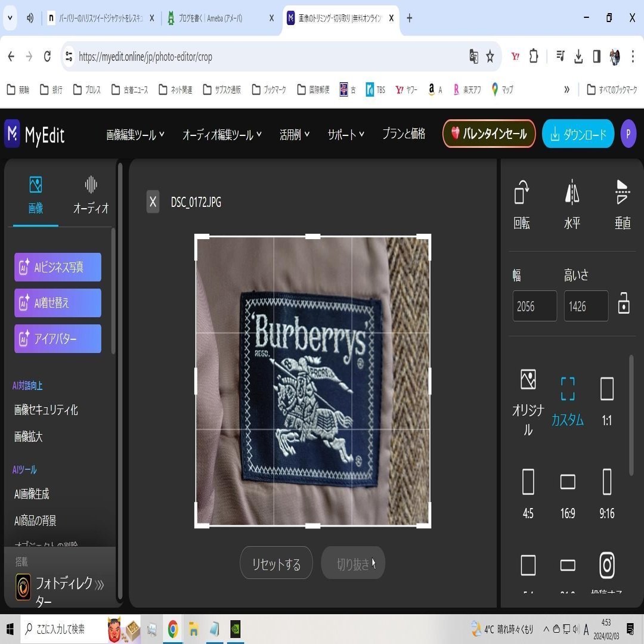The image size is (644, 644).
Task: Open the マップ bookmark
Action: (502, 89)
